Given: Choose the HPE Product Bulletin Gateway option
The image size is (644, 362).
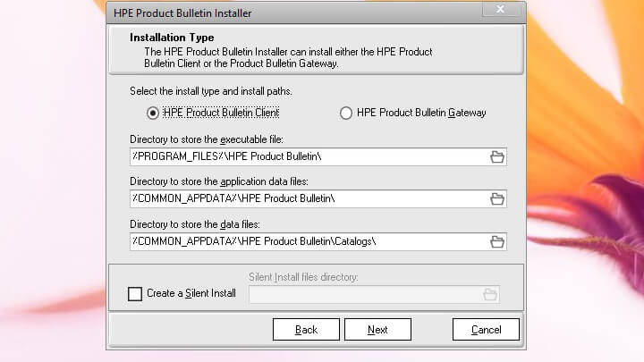Looking at the screenshot, I should pos(346,113).
